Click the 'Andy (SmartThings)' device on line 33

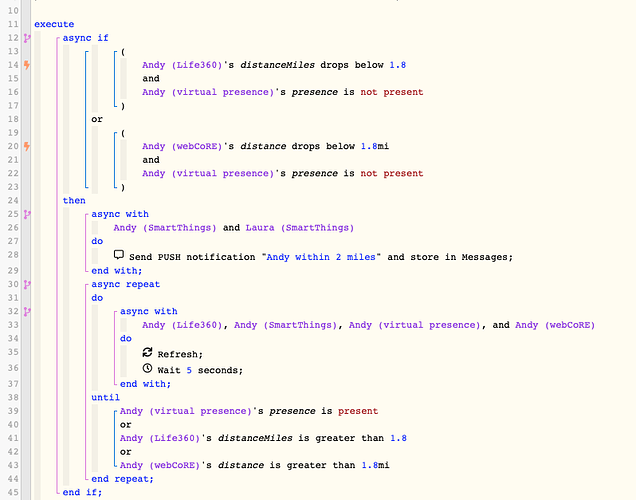tap(286, 325)
